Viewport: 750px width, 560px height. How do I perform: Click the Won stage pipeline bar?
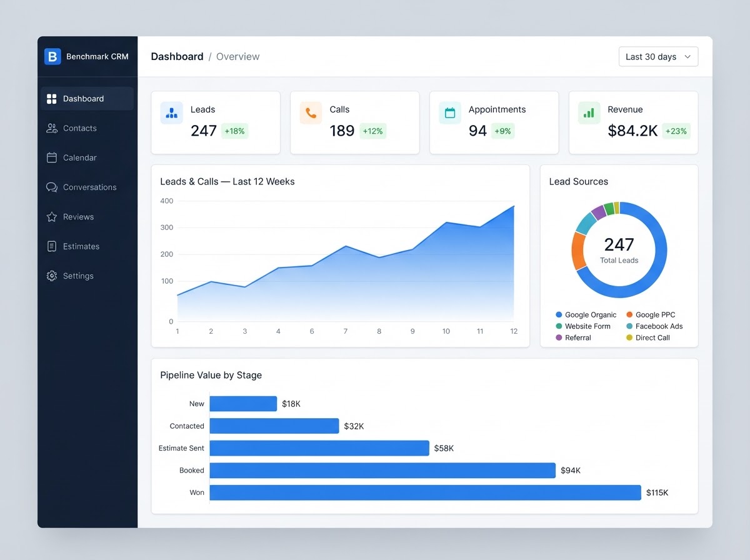(x=426, y=492)
